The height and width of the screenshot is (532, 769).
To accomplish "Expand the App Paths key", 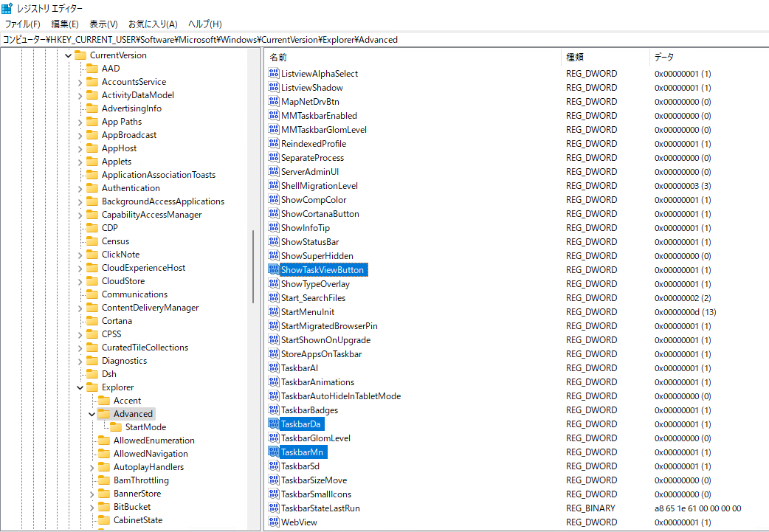I will (x=80, y=122).
